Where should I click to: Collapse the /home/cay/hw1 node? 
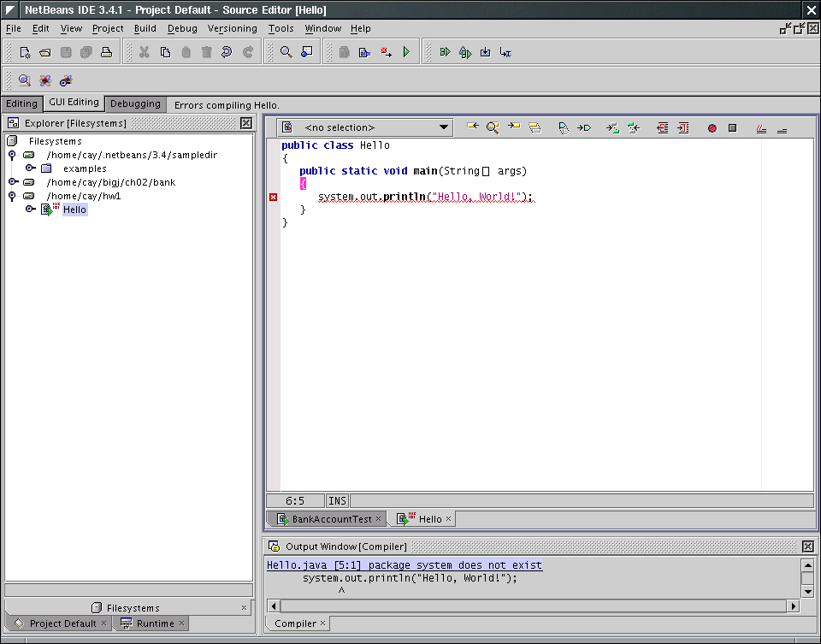point(12,195)
